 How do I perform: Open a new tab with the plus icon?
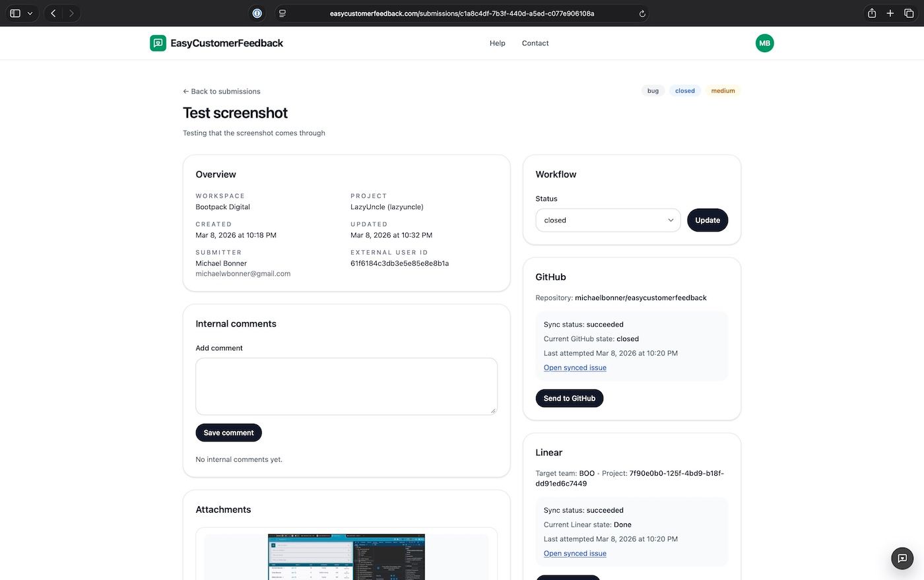click(890, 13)
